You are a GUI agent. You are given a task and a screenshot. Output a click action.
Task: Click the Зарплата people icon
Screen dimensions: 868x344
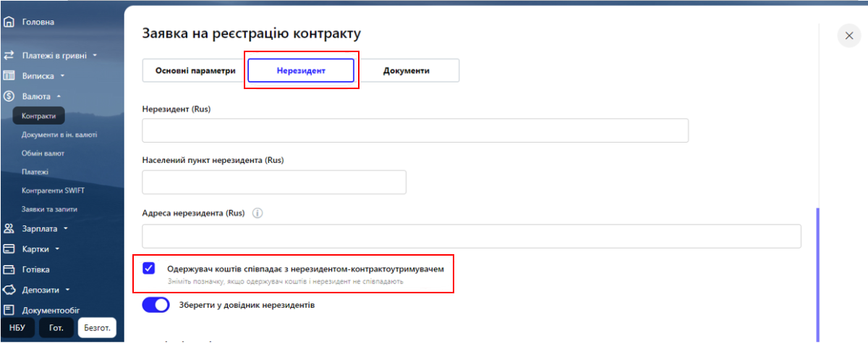pyautogui.click(x=9, y=229)
